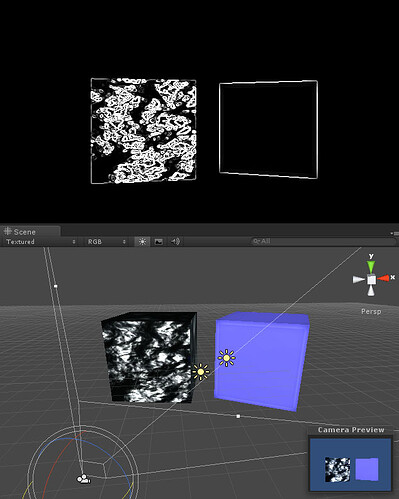Open the RGB render mode dropdown
The width and height of the screenshot is (399, 499).
(106, 242)
